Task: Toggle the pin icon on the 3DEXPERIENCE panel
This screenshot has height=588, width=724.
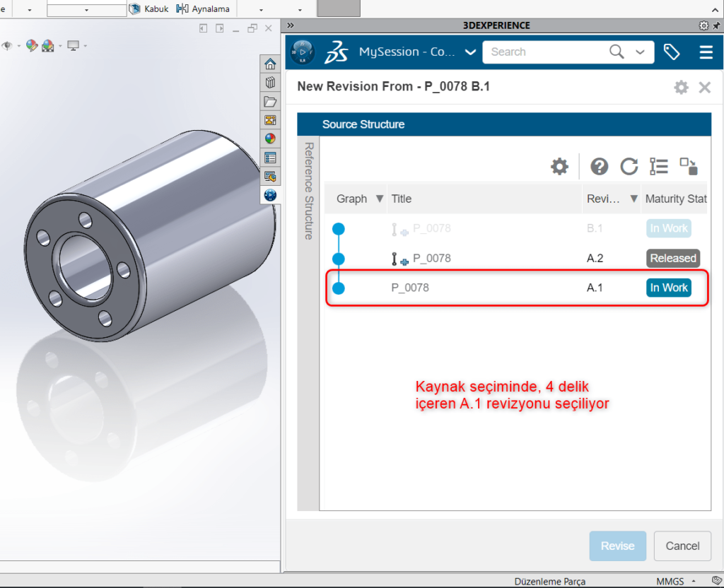Action: (x=716, y=25)
